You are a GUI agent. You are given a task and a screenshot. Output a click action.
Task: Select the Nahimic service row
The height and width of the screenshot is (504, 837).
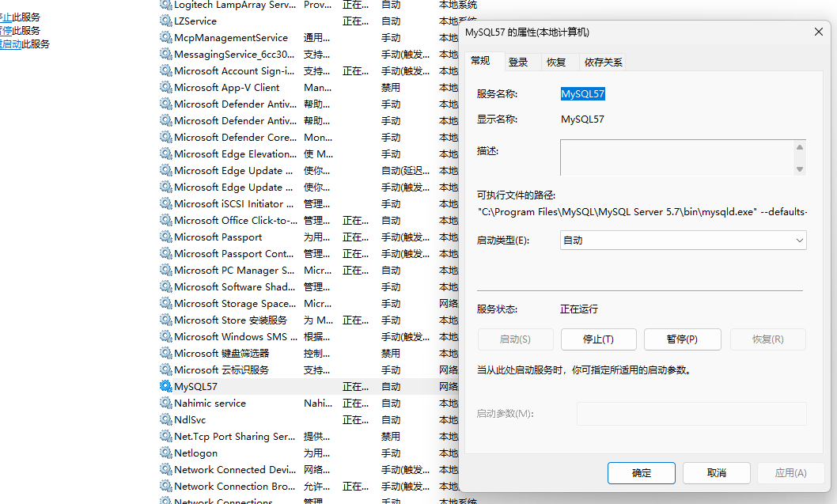(x=309, y=403)
